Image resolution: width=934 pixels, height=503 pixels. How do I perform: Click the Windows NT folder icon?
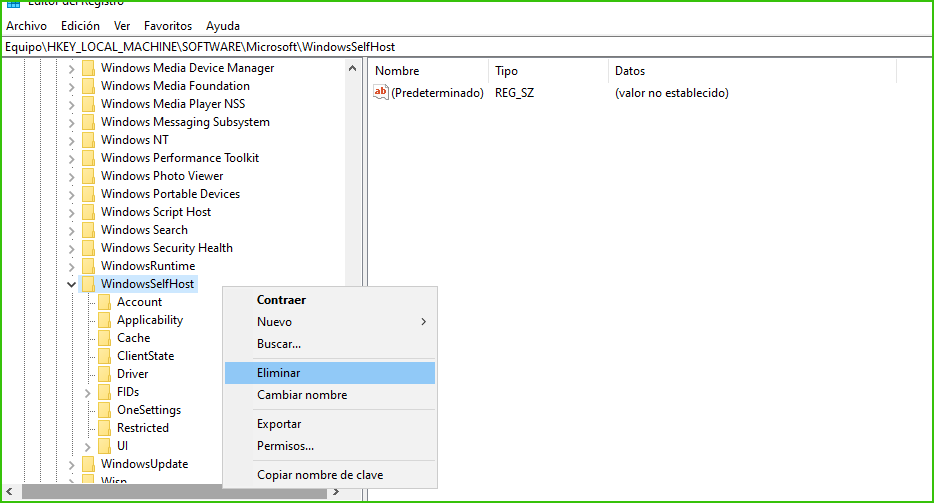pyautogui.click(x=88, y=140)
